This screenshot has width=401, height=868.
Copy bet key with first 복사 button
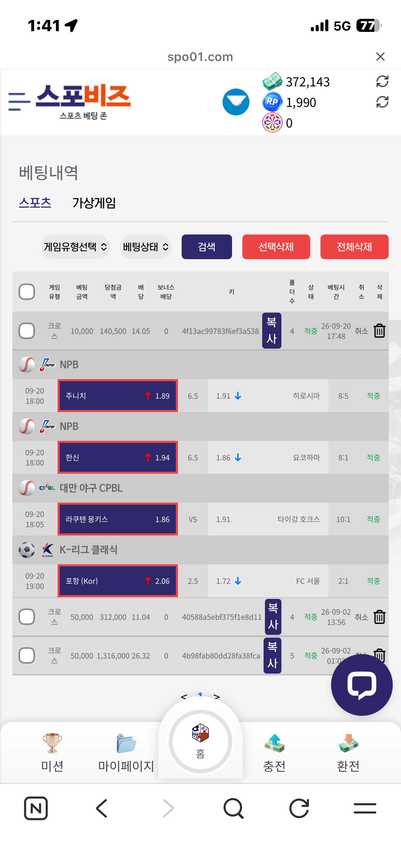coord(272,330)
